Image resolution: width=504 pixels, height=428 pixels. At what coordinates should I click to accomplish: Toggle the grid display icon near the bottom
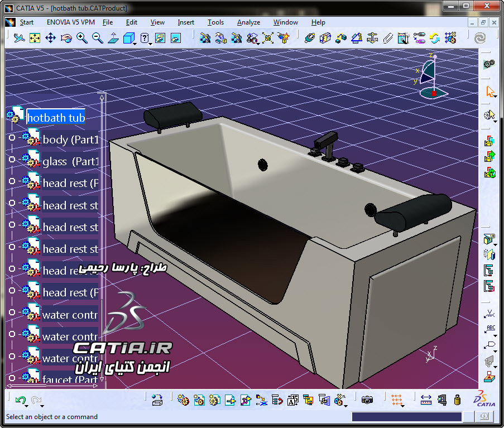coord(397,400)
